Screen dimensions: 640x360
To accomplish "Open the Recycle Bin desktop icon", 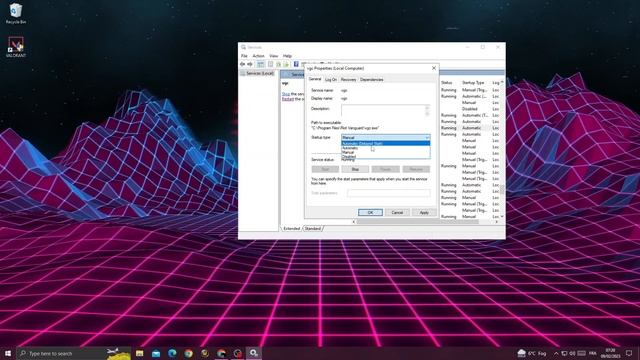I will click(16, 13).
